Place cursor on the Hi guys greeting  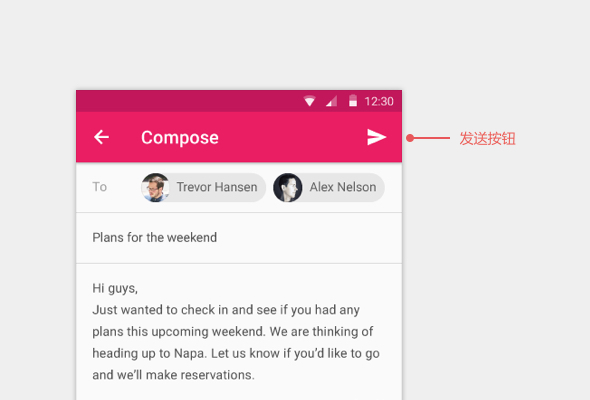coord(115,288)
